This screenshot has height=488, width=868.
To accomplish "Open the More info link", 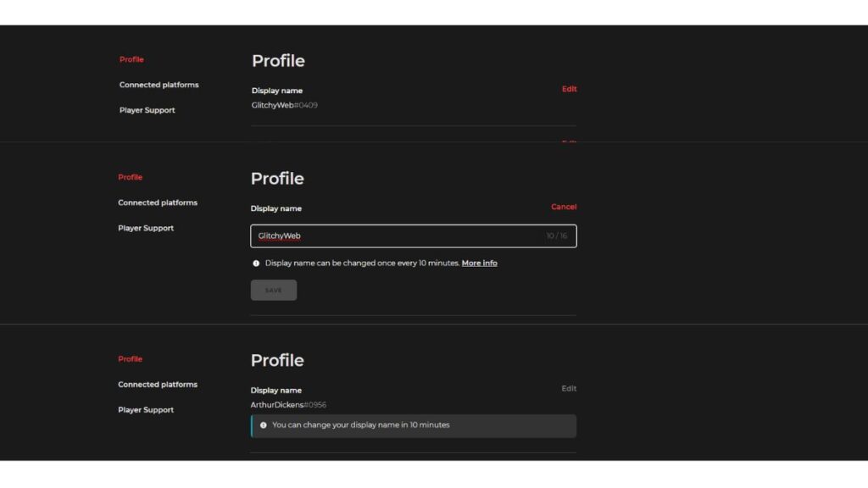I will [x=480, y=263].
